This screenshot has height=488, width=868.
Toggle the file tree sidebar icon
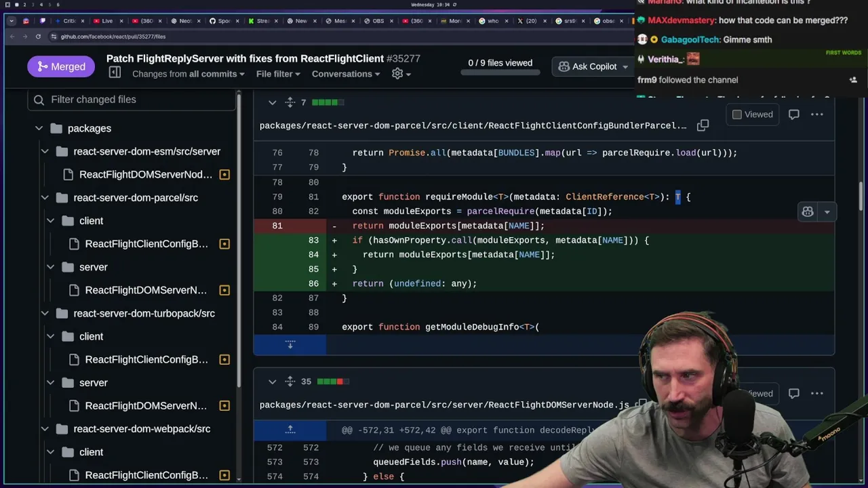click(115, 73)
